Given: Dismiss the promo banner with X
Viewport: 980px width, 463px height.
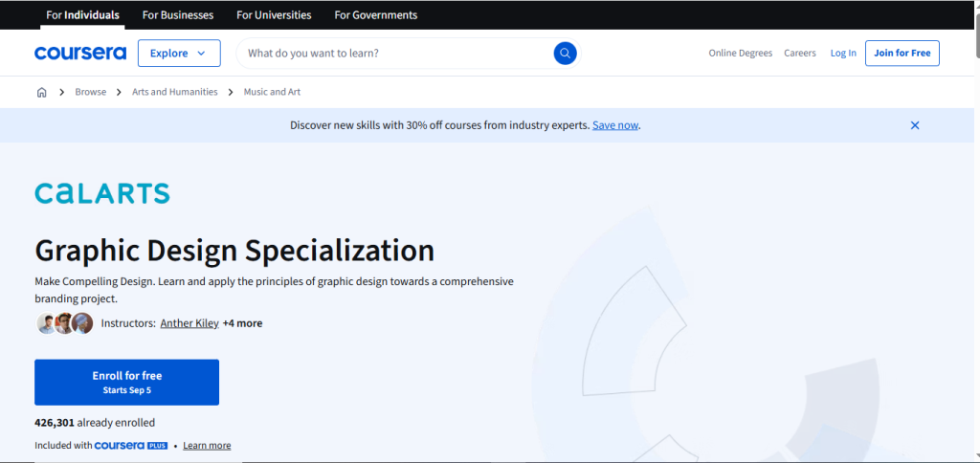Looking at the screenshot, I should coord(915,125).
